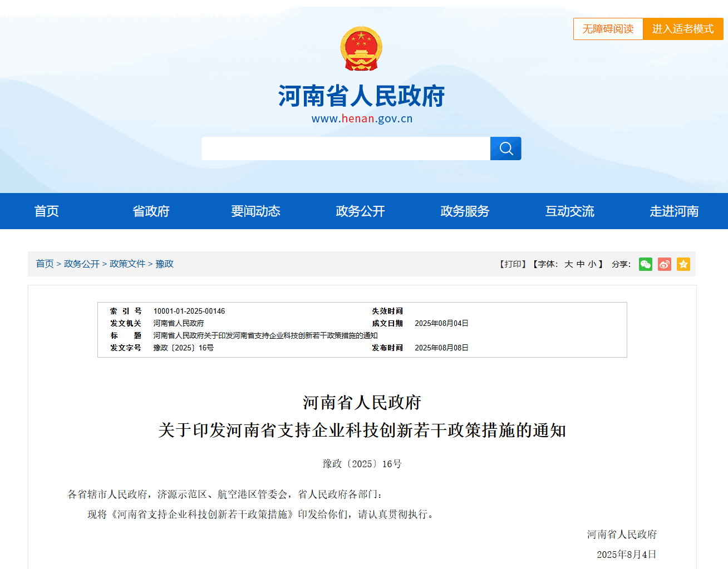Switch to 进入适老模式 elderly-friendly mode

coord(682,29)
